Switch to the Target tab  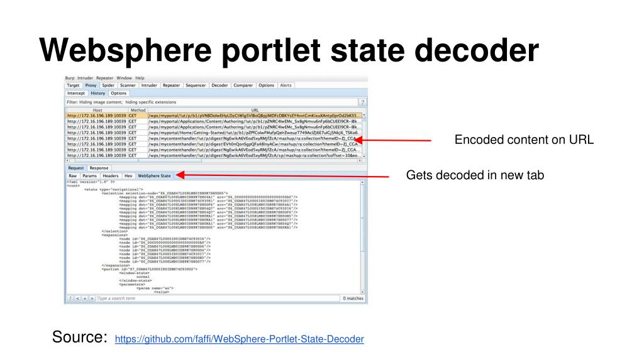pos(73,85)
